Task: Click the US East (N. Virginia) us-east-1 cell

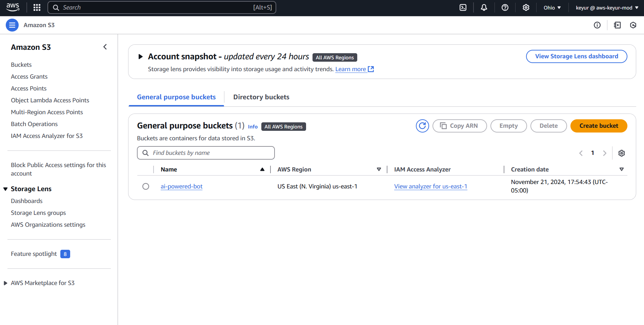Action: (x=317, y=186)
